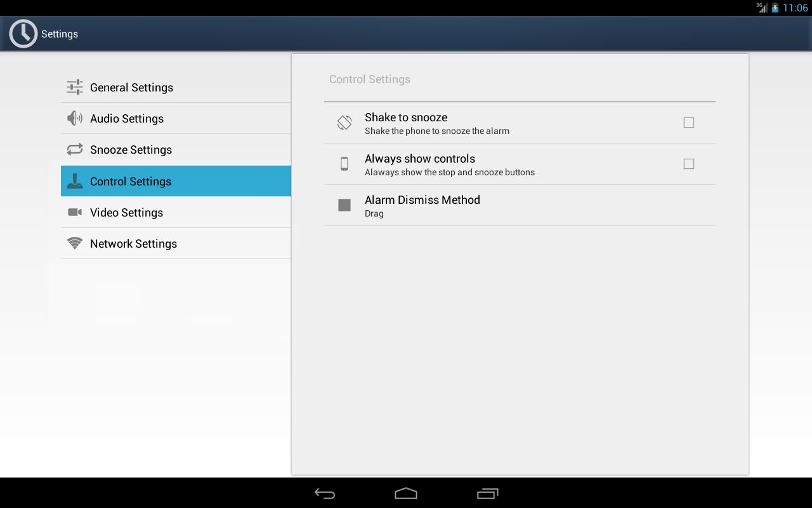This screenshot has width=812, height=508.
Task: Click the Video Settings camera icon
Action: pyautogui.click(x=75, y=212)
